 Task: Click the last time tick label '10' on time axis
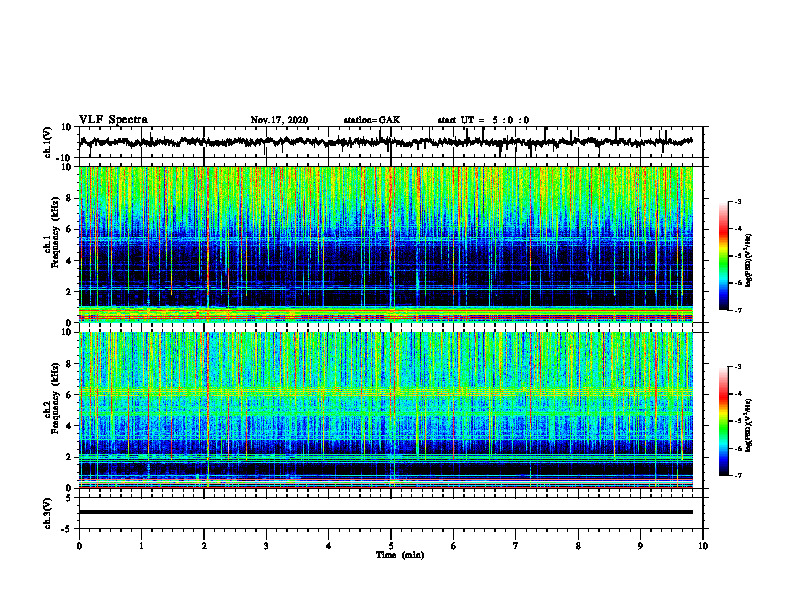(x=703, y=546)
